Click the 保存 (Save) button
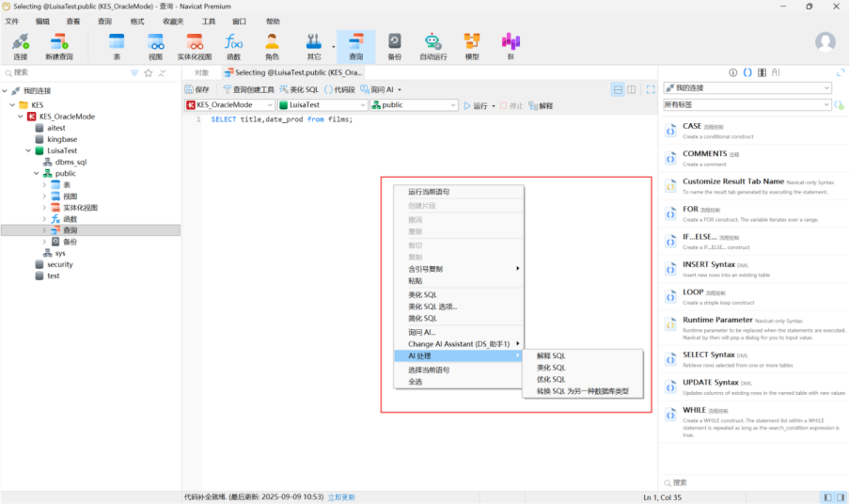The image size is (849, 504). tap(197, 89)
